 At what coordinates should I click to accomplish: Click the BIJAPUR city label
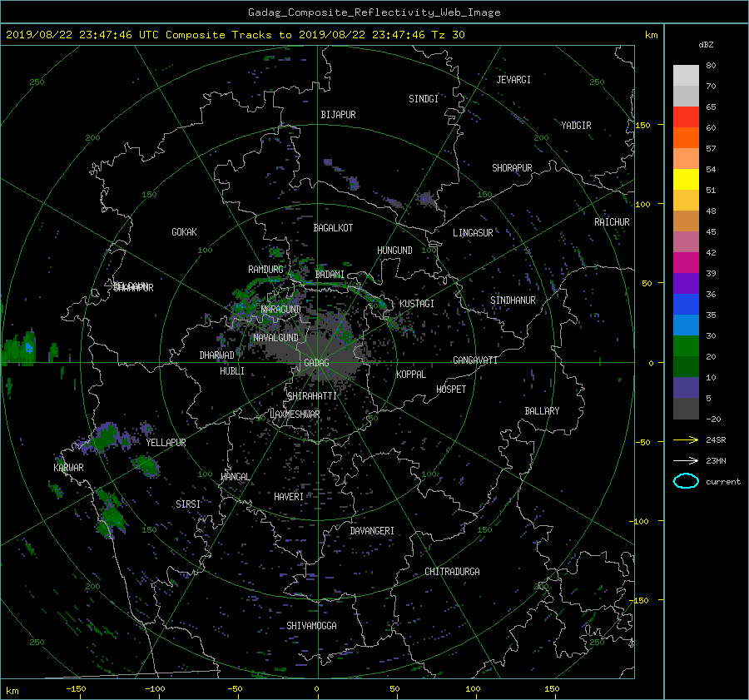[338, 115]
